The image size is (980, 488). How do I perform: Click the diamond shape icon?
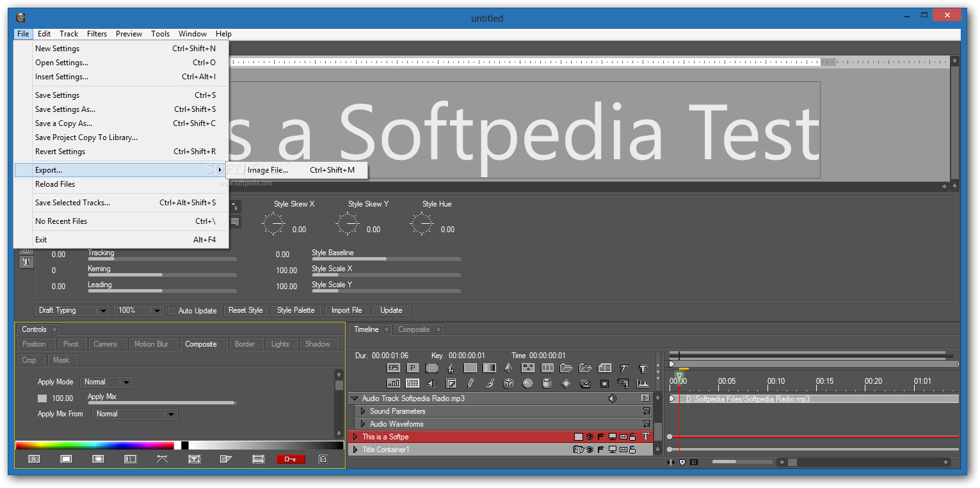566,383
